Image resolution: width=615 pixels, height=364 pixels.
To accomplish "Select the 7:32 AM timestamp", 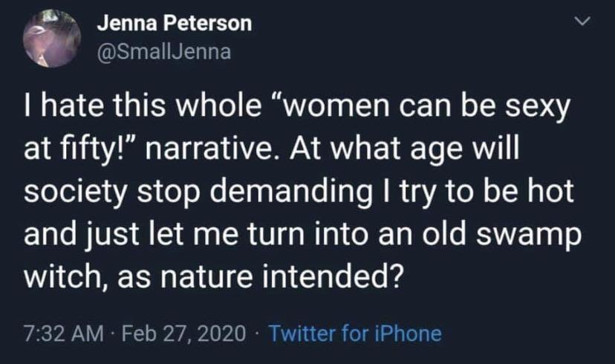I will (x=62, y=334).
